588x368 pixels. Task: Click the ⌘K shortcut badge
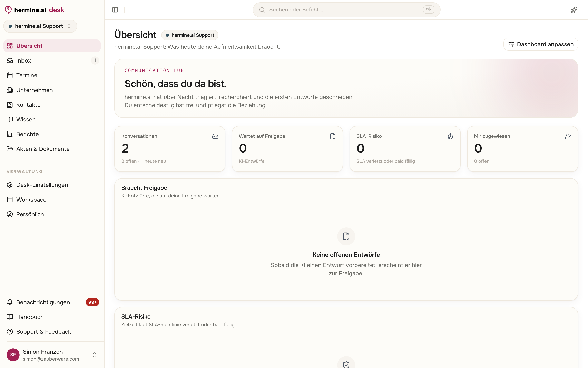429,9
